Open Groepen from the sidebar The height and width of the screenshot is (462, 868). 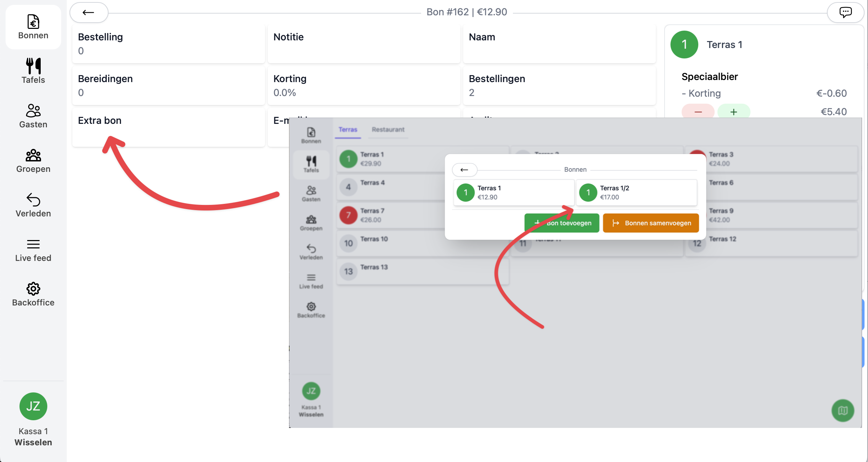coord(33,160)
